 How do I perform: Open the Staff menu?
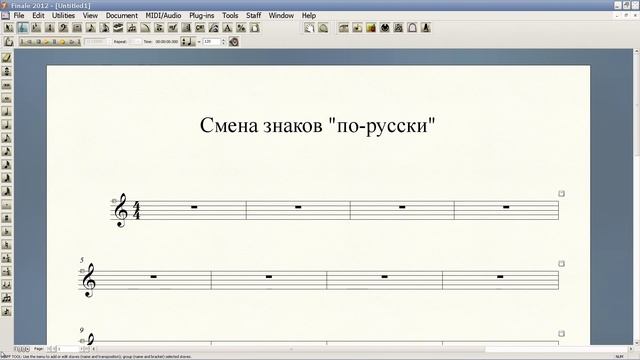pos(253,16)
